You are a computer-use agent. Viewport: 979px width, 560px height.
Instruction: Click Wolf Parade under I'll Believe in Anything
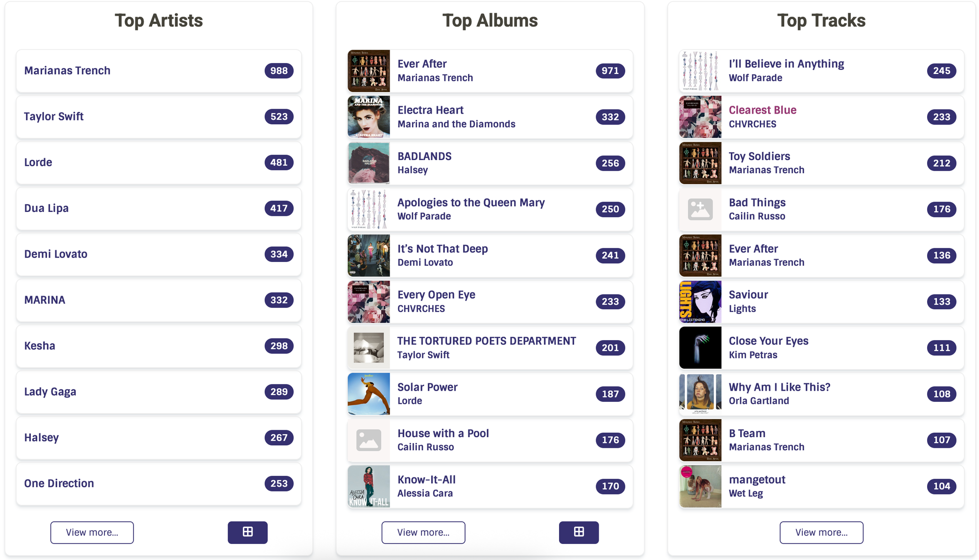coord(755,78)
